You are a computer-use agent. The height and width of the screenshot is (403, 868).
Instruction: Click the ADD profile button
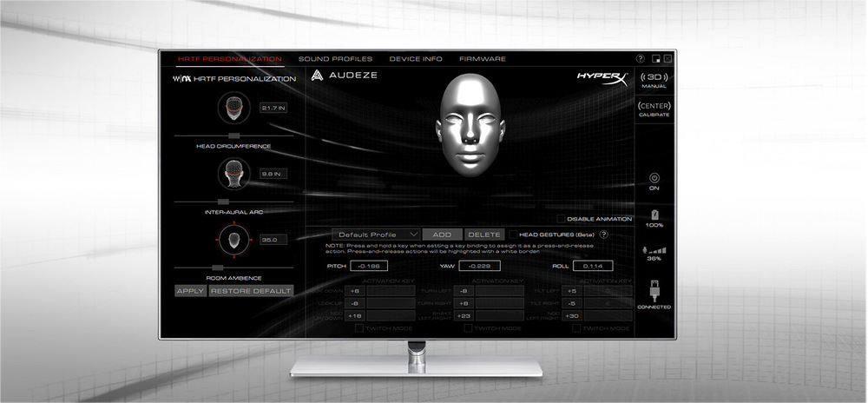click(x=443, y=235)
